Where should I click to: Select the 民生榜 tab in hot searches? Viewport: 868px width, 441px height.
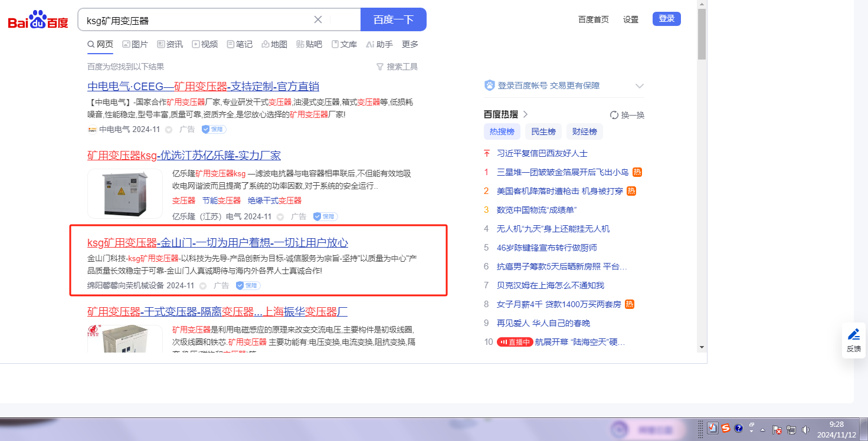coord(543,131)
